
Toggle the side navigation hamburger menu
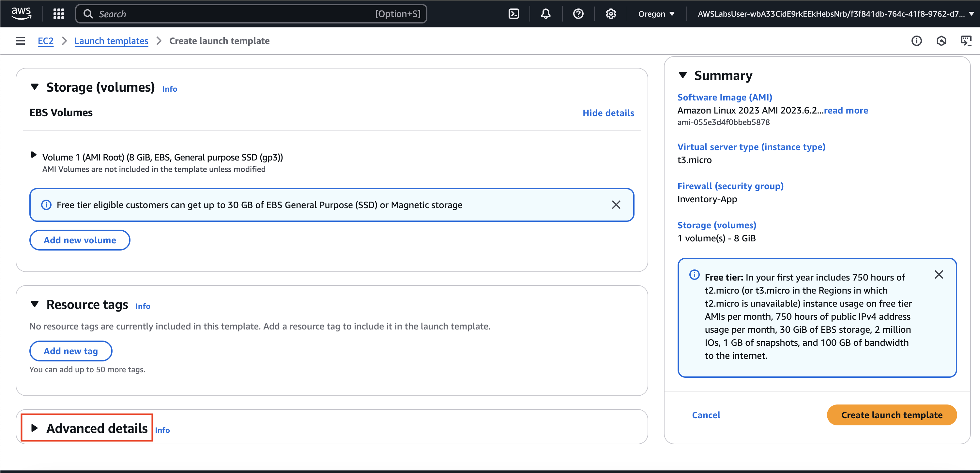click(x=20, y=41)
